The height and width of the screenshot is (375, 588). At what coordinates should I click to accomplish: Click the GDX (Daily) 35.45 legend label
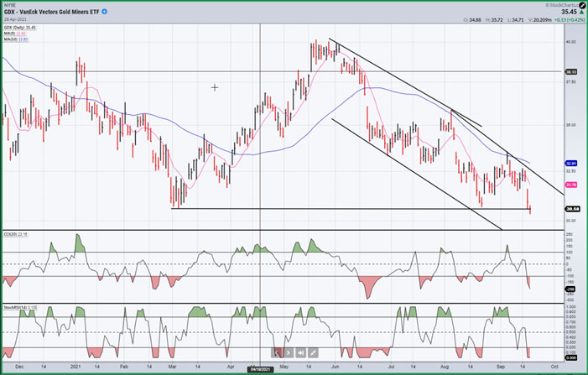click(x=19, y=28)
